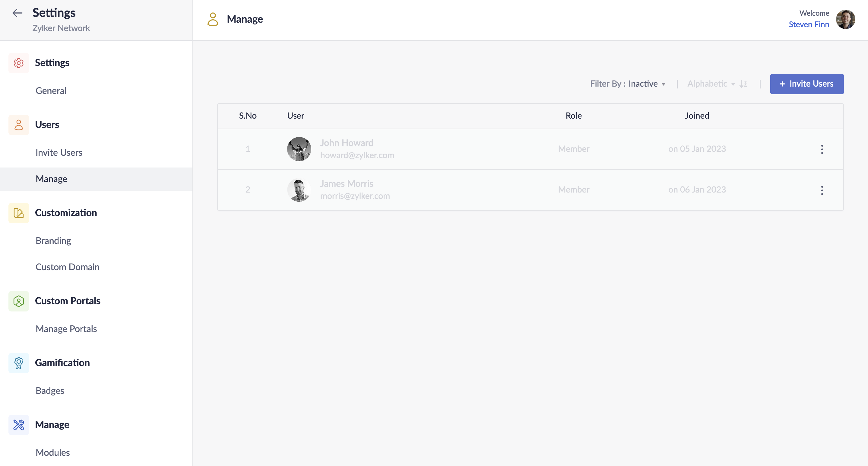868x466 pixels.
Task: Open the General settings menu item
Action: click(x=51, y=91)
